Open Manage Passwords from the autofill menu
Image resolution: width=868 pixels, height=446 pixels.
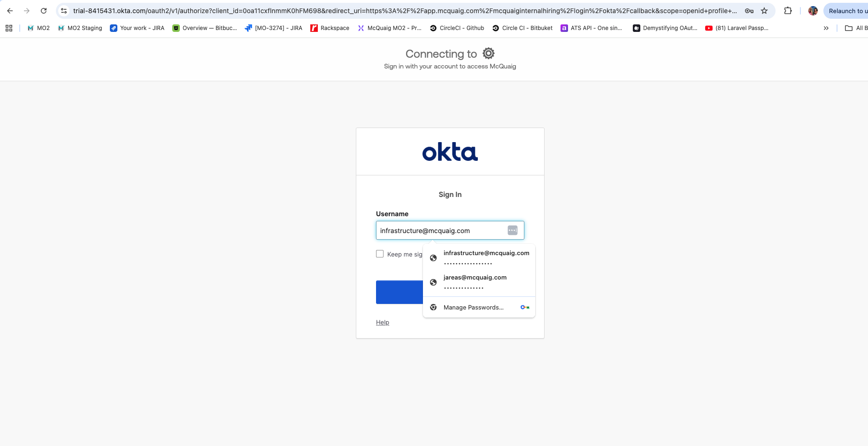tap(473, 307)
